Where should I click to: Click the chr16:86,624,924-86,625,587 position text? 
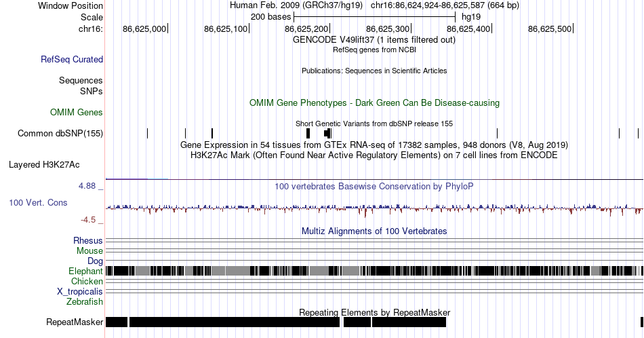click(x=445, y=5)
